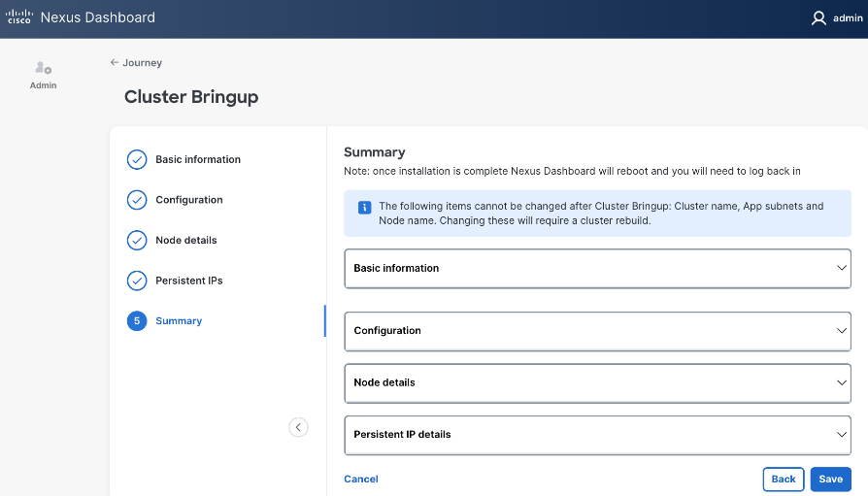The width and height of the screenshot is (868, 496).
Task: Switch to the Node details step
Action: coord(186,240)
